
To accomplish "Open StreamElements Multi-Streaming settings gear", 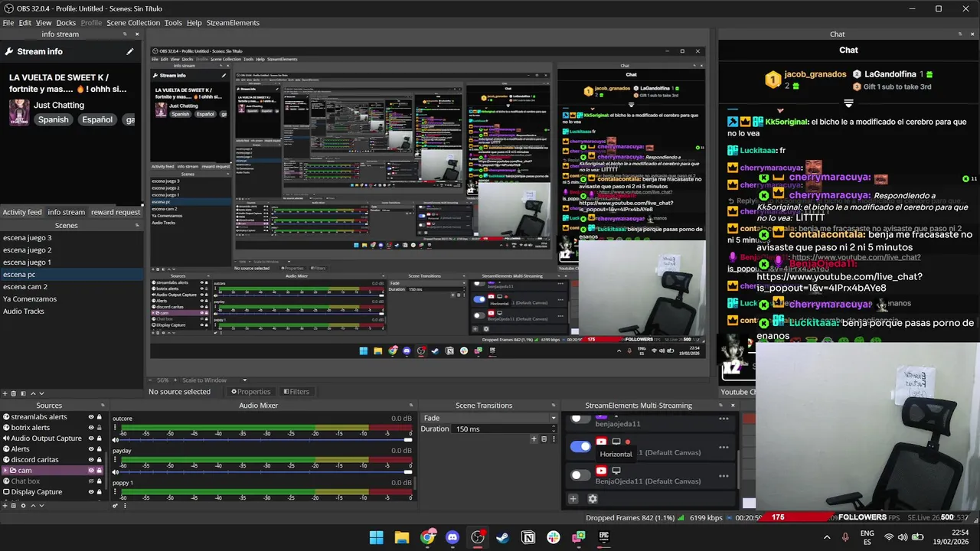I will click(593, 499).
